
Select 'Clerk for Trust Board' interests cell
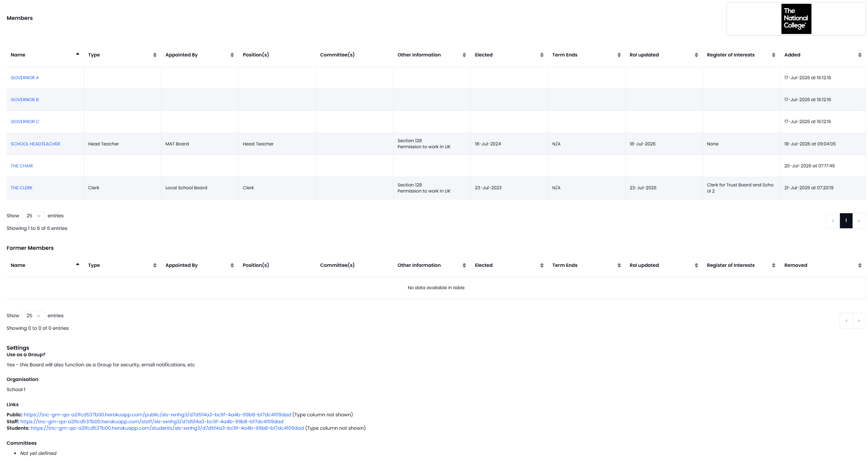[741, 188]
